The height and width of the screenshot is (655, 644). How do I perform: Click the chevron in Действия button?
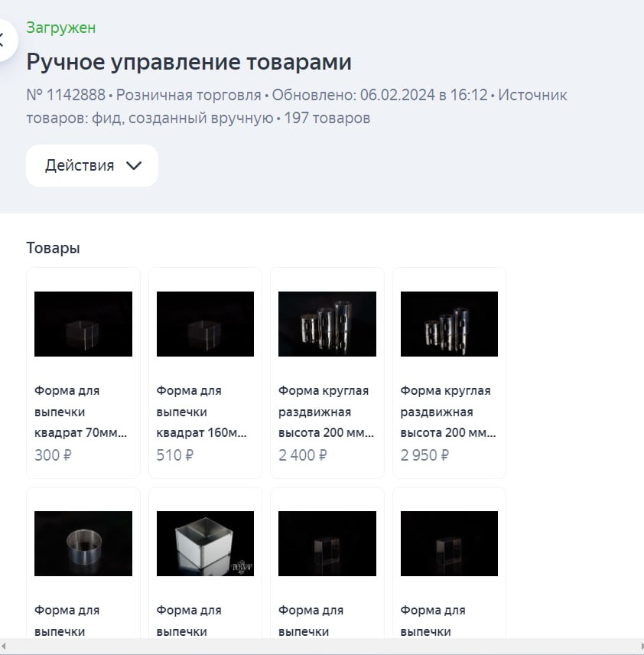click(134, 166)
